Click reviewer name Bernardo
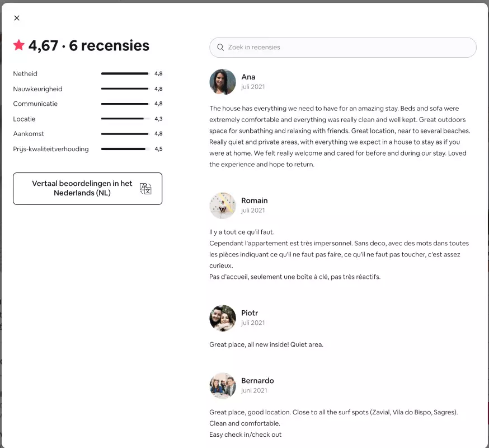 257,381
